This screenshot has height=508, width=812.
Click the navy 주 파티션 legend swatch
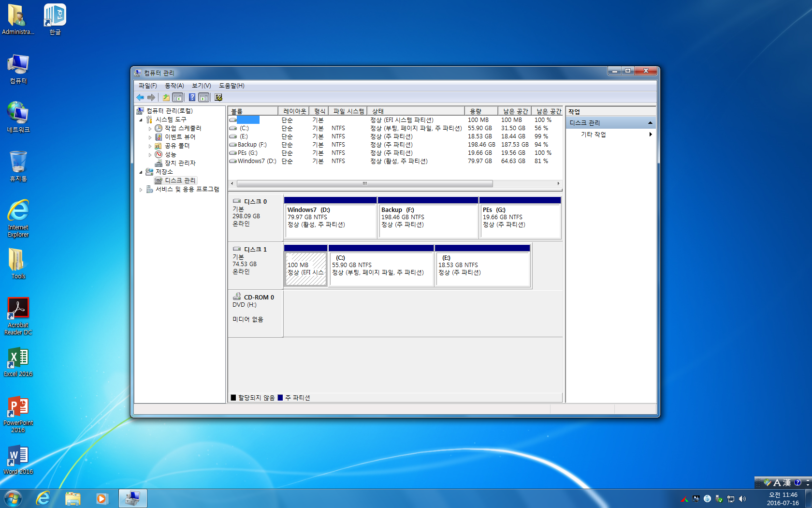click(x=280, y=398)
